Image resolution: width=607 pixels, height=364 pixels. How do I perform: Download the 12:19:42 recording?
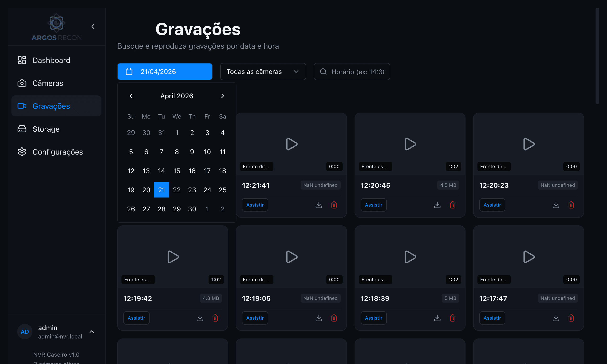pos(200,318)
